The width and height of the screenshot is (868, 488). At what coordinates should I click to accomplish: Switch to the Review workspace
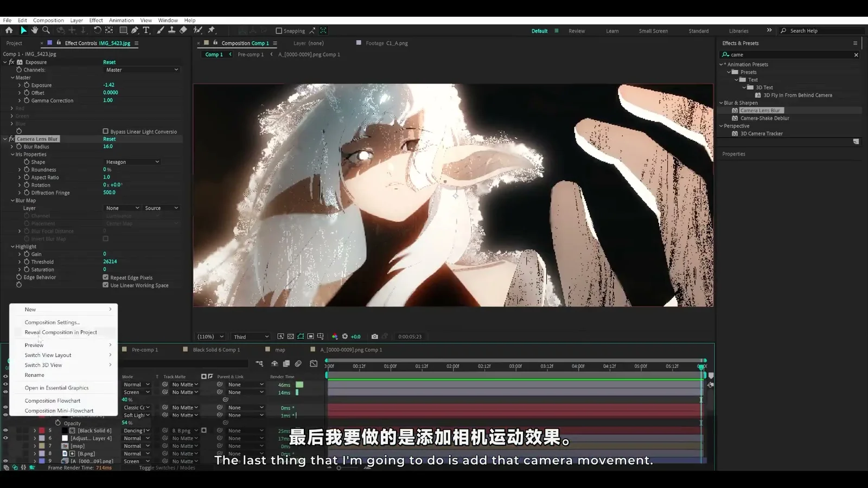tap(577, 31)
